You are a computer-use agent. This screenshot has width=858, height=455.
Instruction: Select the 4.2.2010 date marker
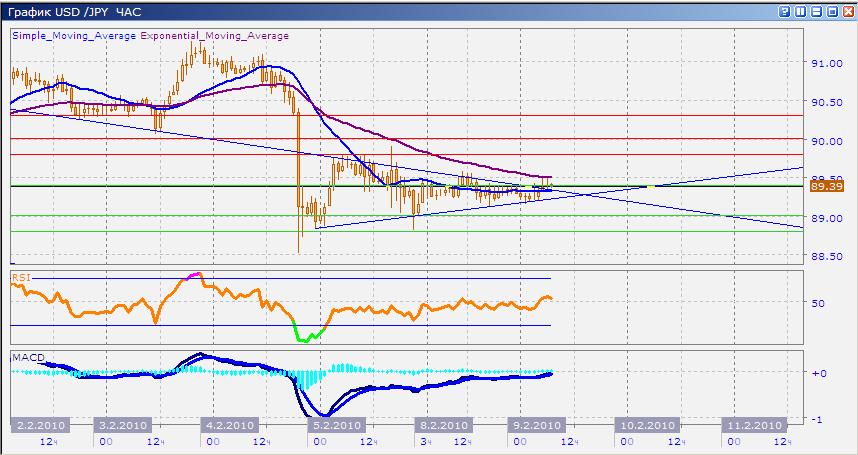(x=229, y=425)
